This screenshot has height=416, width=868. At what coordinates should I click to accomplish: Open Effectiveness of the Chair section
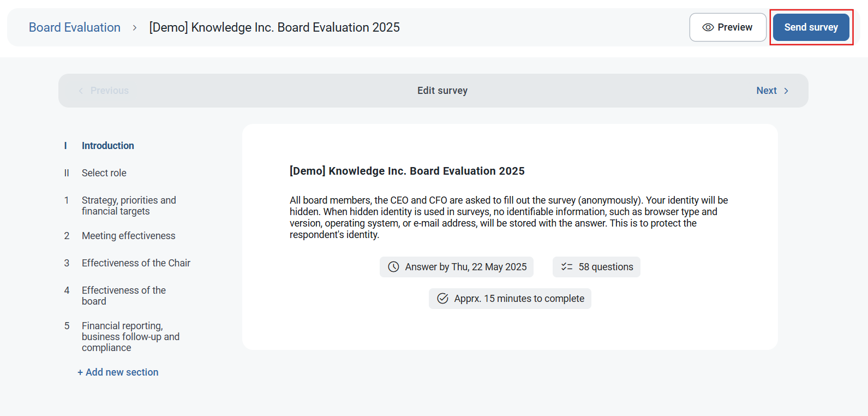click(x=136, y=263)
